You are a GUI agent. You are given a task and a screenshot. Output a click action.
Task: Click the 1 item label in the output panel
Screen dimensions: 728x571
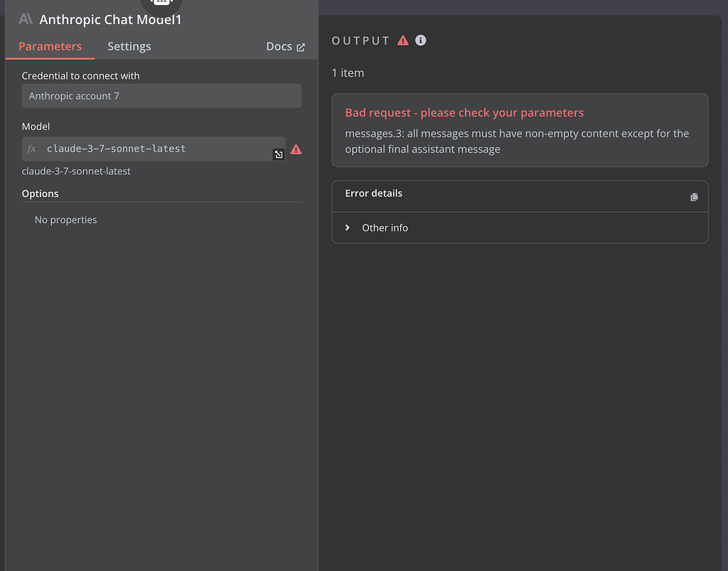click(x=348, y=73)
